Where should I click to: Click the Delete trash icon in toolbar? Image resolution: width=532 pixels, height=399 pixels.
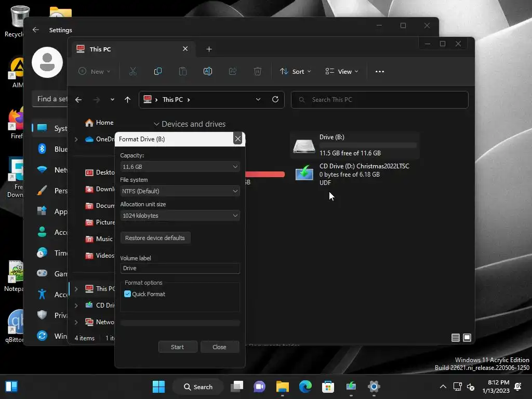[x=258, y=71]
